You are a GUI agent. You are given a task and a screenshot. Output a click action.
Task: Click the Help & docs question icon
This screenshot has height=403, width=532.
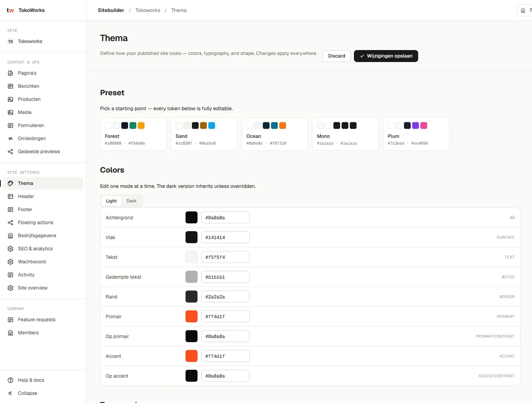(11, 380)
